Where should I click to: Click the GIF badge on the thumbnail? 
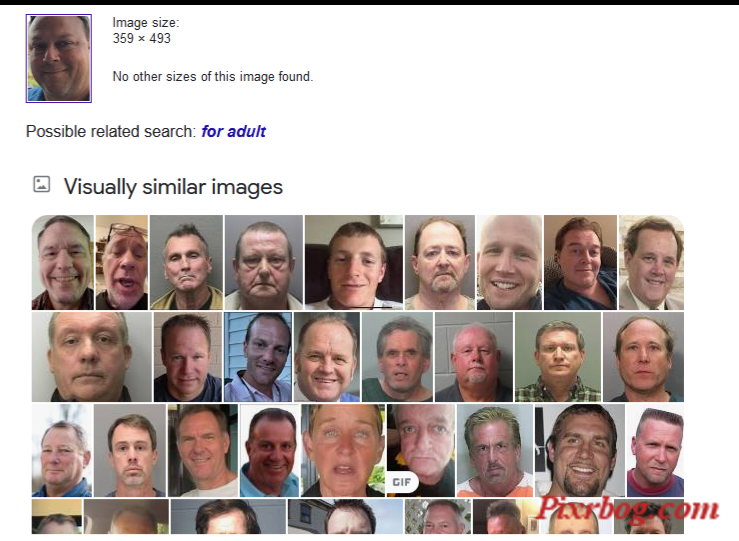tap(402, 482)
